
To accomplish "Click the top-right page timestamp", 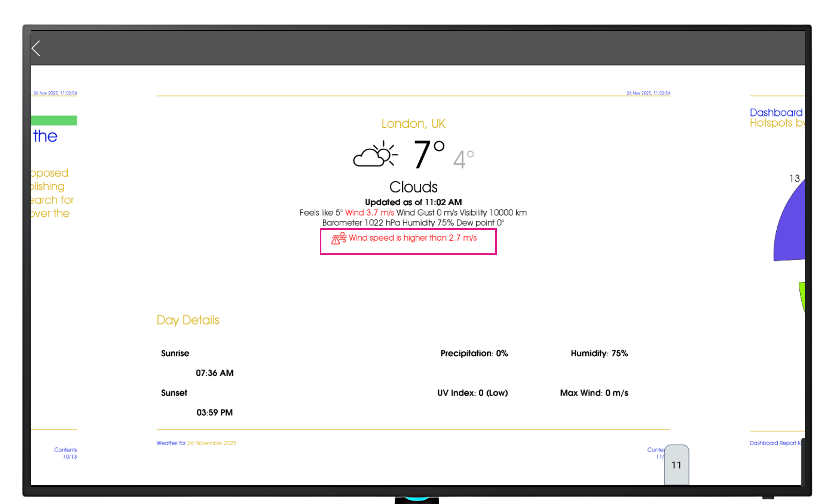I will coord(648,93).
